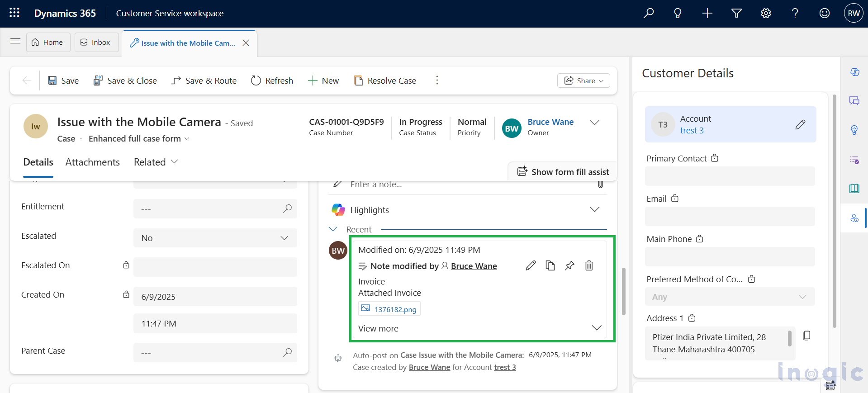This screenshot has width=868, height=393.
Task: Click the Entitlement lookup field
Action: click(215, 208)
